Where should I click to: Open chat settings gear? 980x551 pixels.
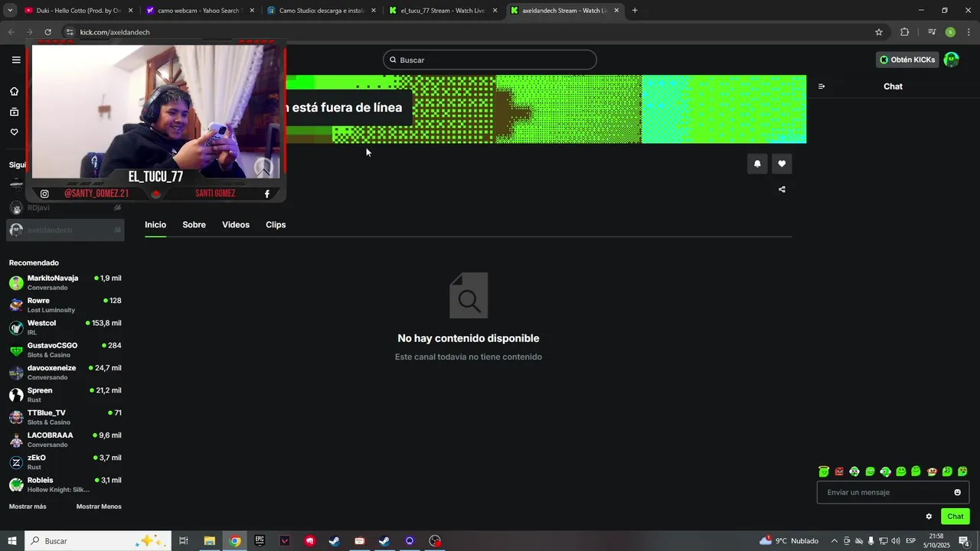click(929, 517)
